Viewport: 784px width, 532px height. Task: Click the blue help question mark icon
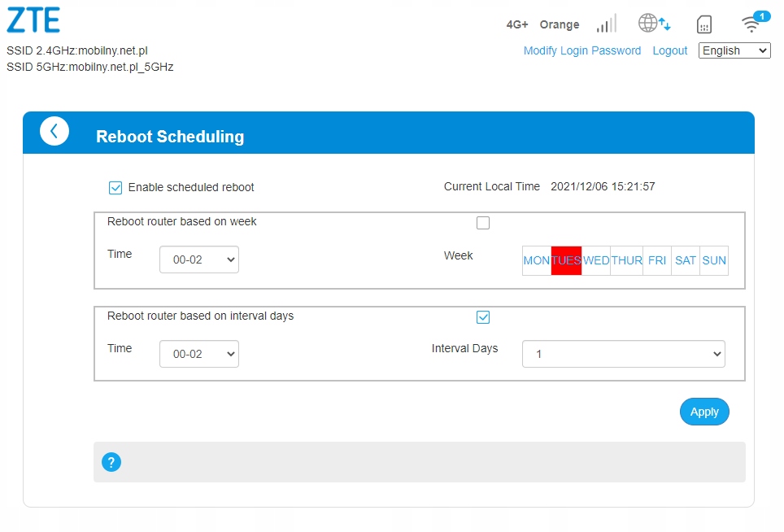pyautogui.click(x=111, y=462)
